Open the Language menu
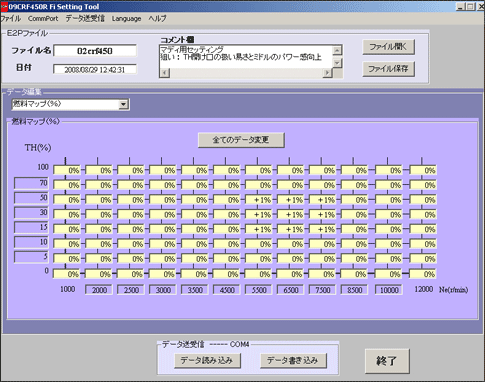485x382 pixels. point(126,19)
